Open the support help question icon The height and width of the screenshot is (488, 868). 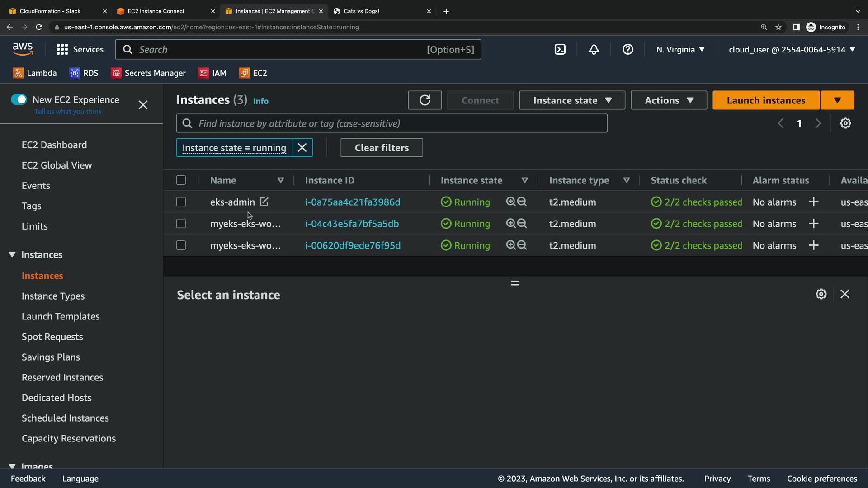[627, 49]
